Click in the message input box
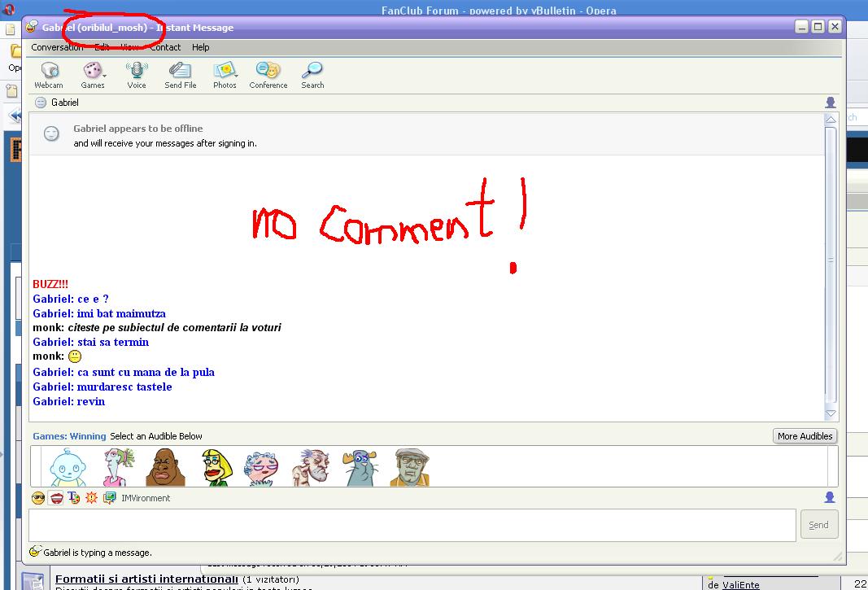This screenshot has width=868, height=590. tap(412, 525)
